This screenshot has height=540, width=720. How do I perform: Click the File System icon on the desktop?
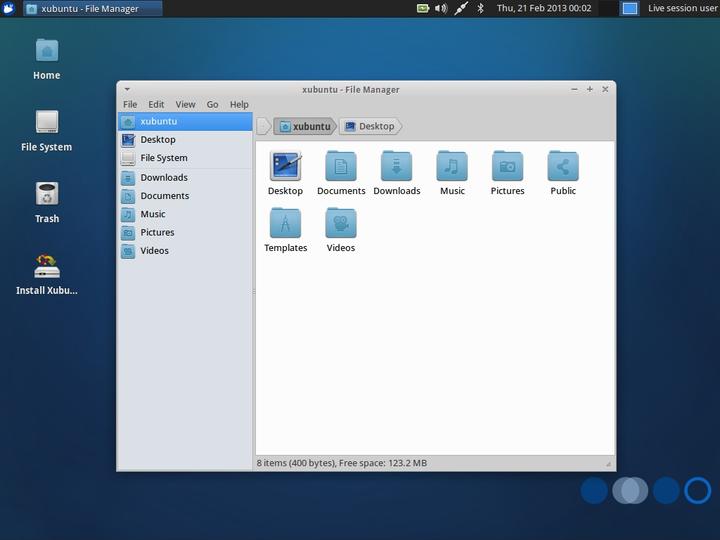click(x=47, y=122)
